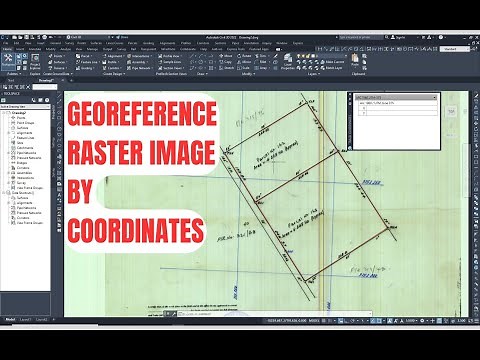Click the Make Current layer button

pyautogui.click(x=332, y=62)
